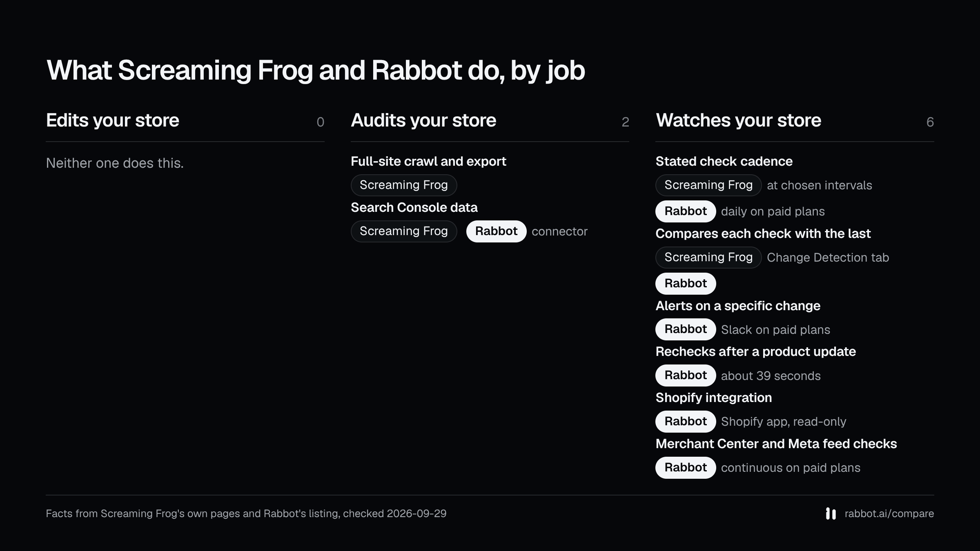Click Screaming Frog pill under Stated check cadence
This screenshot has width=980, height=551.
click(708, 185)
